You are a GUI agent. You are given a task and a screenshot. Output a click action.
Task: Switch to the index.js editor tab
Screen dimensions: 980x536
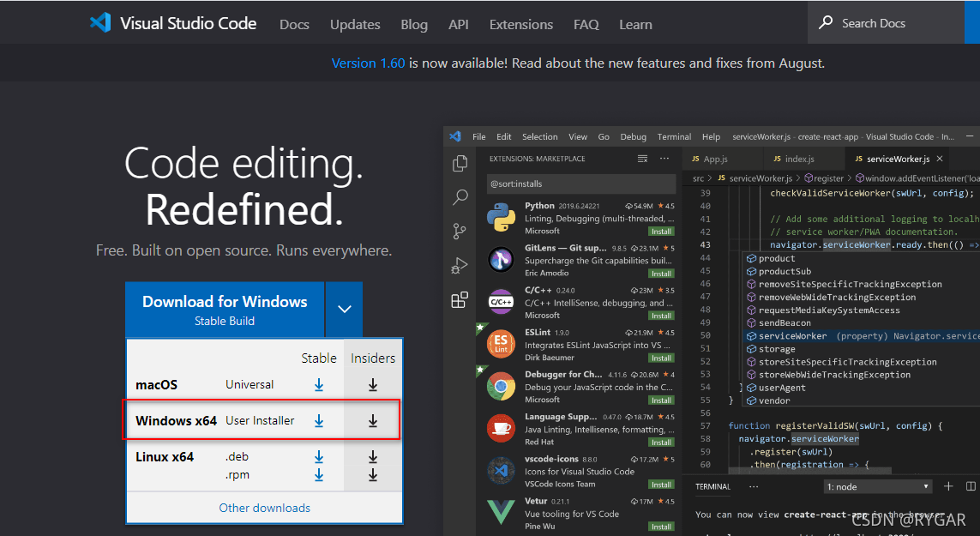pyautogui.click(x=799, y=159)
